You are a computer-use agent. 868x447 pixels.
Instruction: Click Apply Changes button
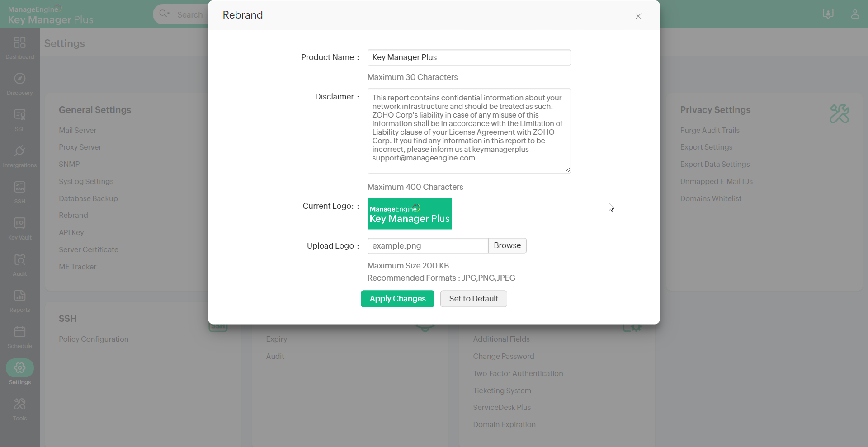click(x=397, y=299)
